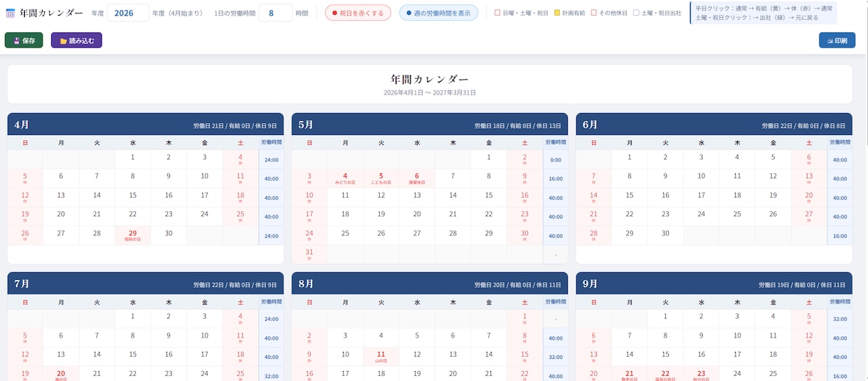Click May 1 in the 5月 calendar
Viewport: 868px width, 381px height.
point(489,159)
